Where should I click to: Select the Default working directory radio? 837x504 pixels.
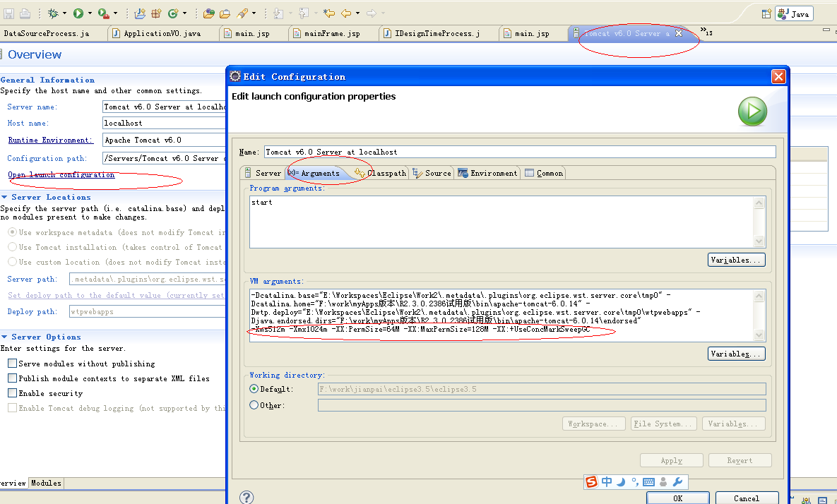[x=254, y=389]
